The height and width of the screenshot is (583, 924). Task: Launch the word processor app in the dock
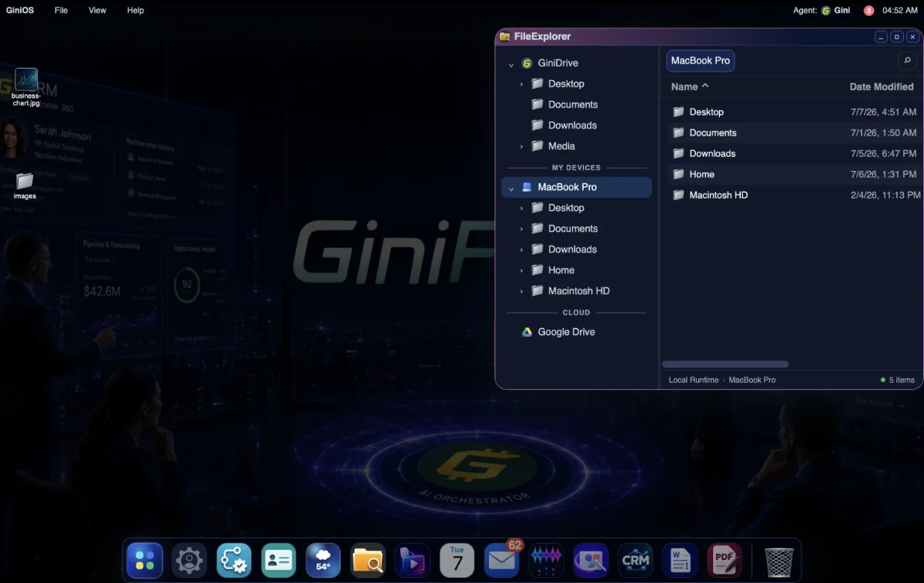pos(681,560)
